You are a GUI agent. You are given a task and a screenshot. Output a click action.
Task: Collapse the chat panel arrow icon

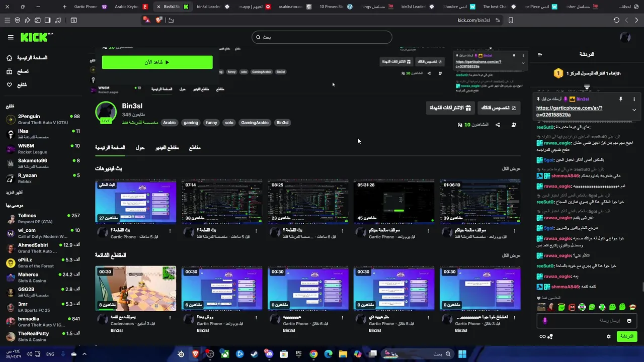pos(540,54)
